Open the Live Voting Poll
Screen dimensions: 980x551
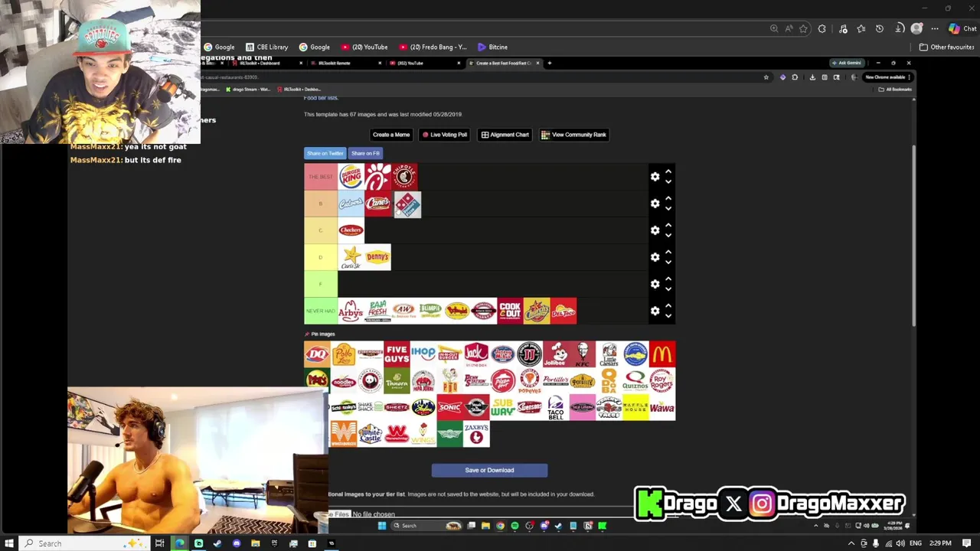pos(445,135)
